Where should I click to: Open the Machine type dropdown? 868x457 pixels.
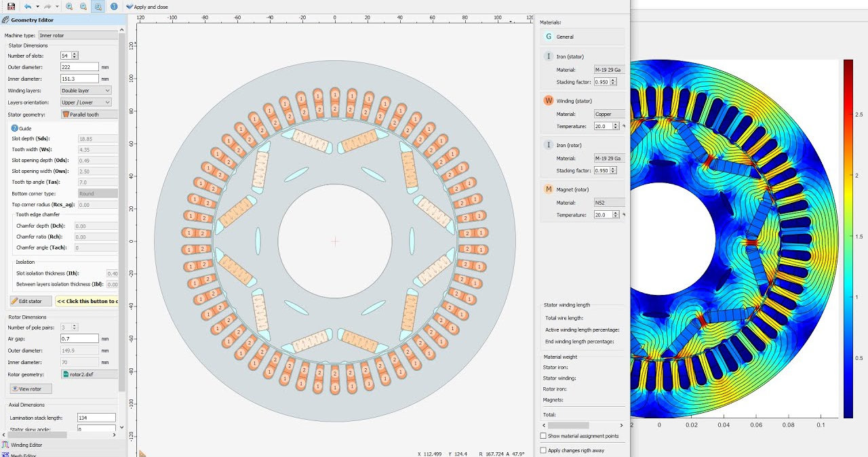click(x=78, y=35)
